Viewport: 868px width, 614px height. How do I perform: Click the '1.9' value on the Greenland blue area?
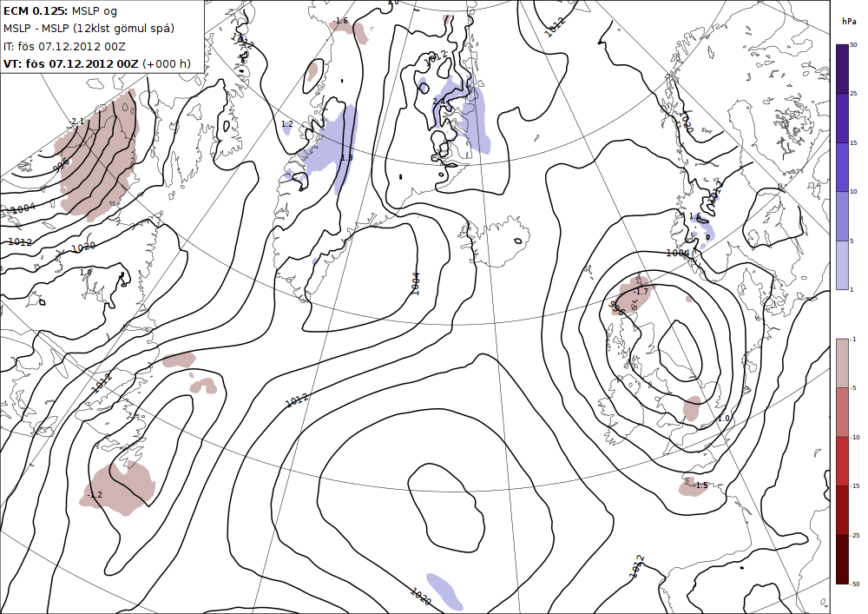tap(347, 158)
